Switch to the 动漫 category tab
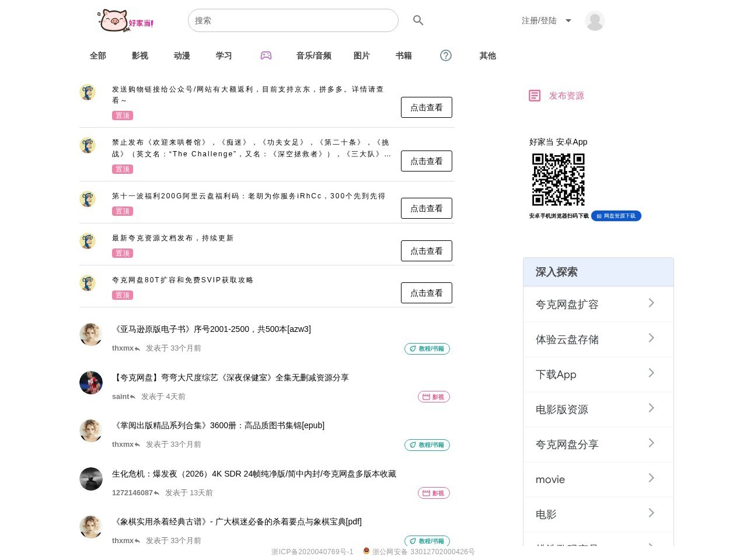747x560 pixels. pos(182,55)
